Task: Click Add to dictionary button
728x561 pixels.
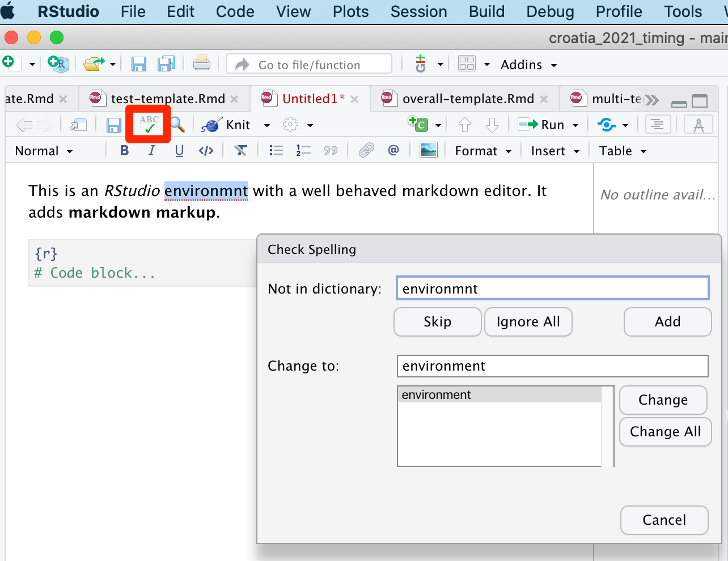Action: 668,322
